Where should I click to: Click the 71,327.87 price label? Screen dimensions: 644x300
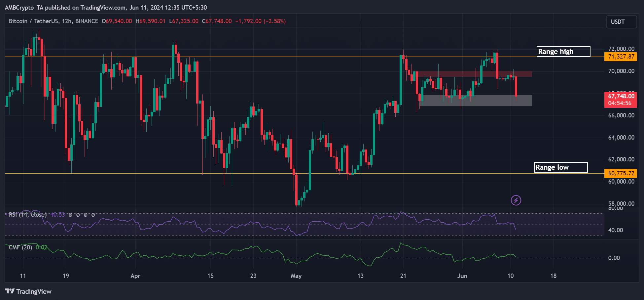pyautogui.click(x=621, y=57)
